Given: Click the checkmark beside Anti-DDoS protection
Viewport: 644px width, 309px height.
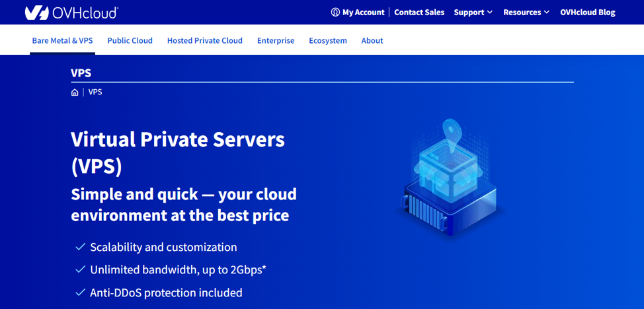Looking at the screenshot, I should click(x=81, y=292).
